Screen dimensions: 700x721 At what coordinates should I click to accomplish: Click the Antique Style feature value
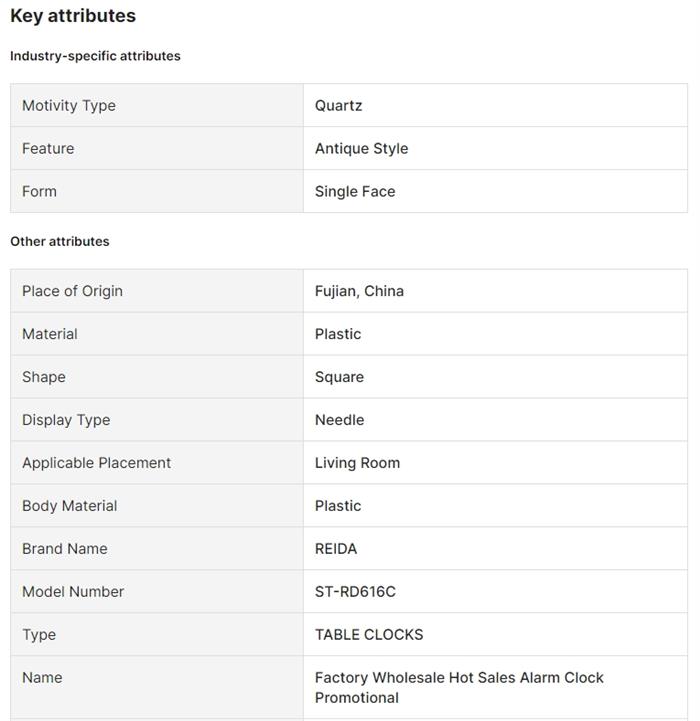coord(361,148)
